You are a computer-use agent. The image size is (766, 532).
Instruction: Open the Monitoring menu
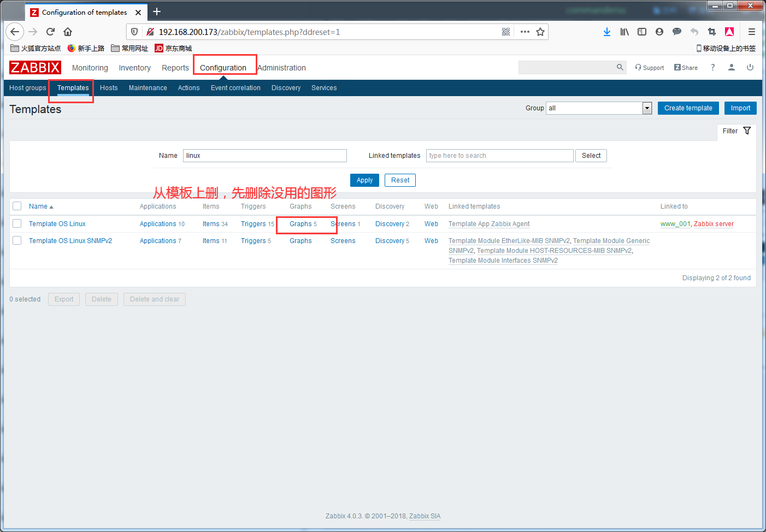(x=90, y=68)
